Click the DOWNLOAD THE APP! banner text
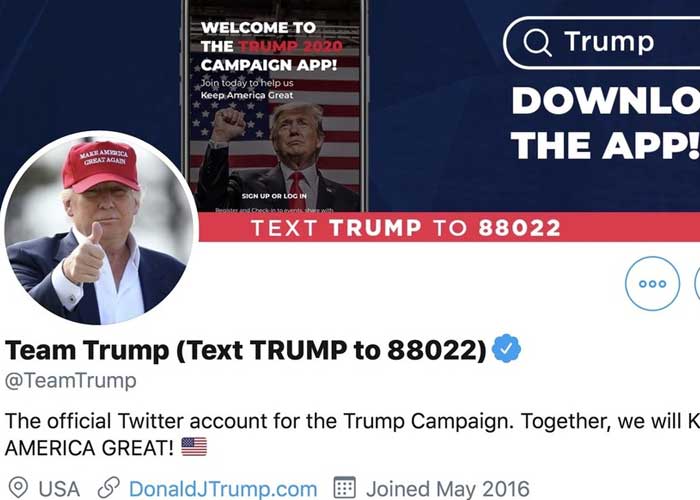700x500 pixels. [x=605, y=123]
